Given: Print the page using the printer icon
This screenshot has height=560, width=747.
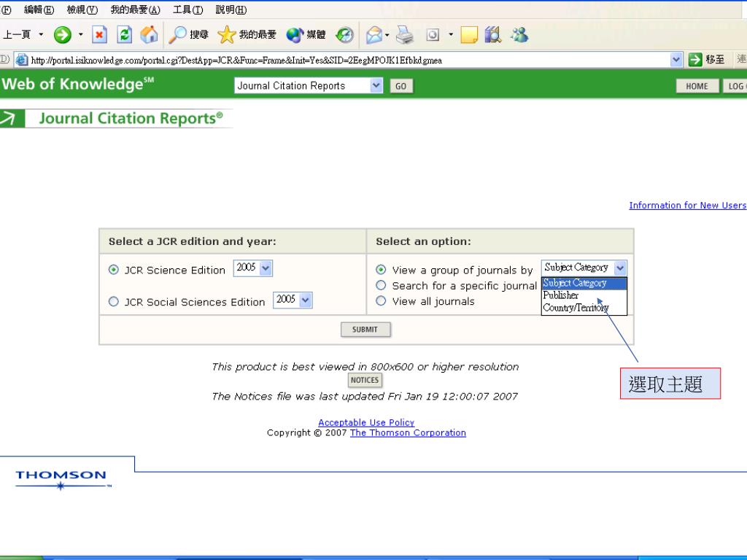Looking at the screenshot, I should pos(405,35).
